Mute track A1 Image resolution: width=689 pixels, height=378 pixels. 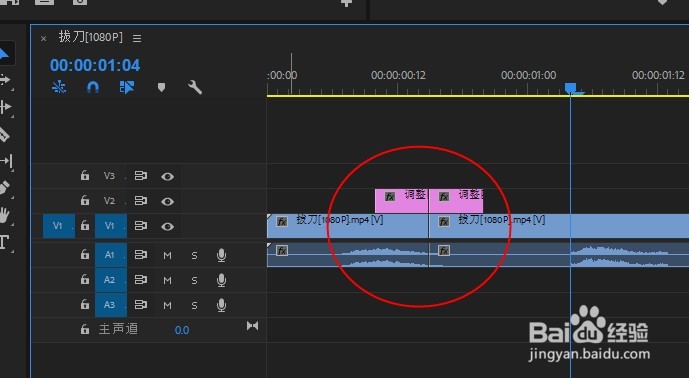[x=167, y=255]
